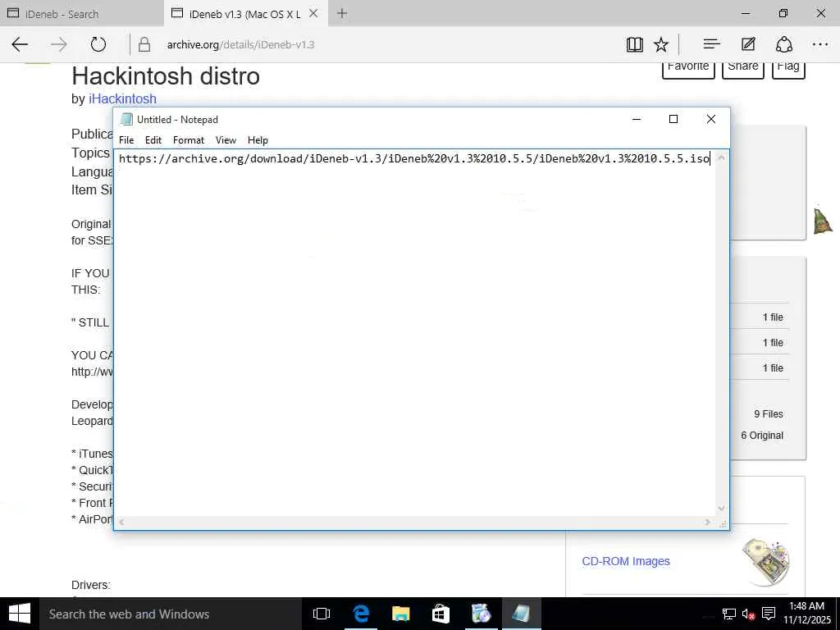Screen dimensions: 840x630
Task: Open the Action Center notifications icon
Action: (x=768, y=614)
